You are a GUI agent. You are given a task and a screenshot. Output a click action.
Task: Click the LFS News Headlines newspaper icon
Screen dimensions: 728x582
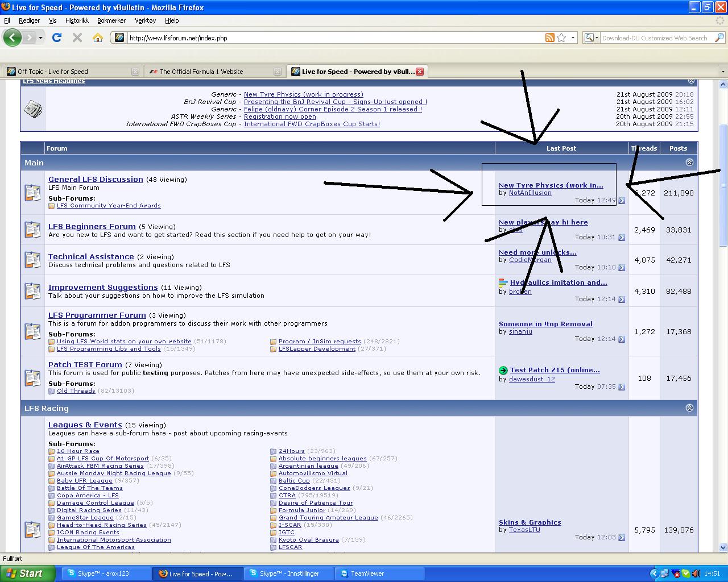click(33, 109)
